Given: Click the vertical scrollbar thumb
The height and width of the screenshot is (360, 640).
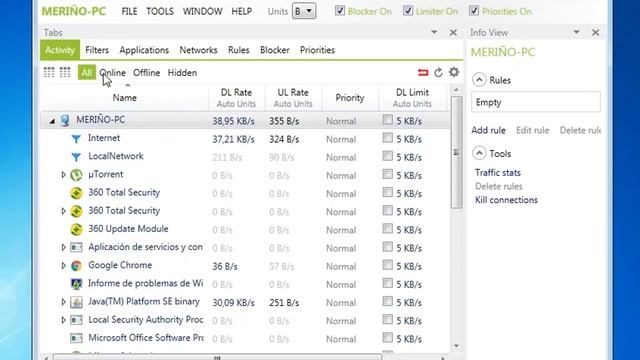Looking at the screenshot, I should (456, 153).
